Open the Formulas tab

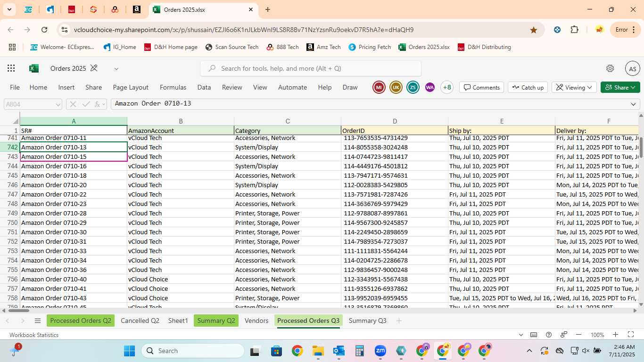(x=173, y=87)
